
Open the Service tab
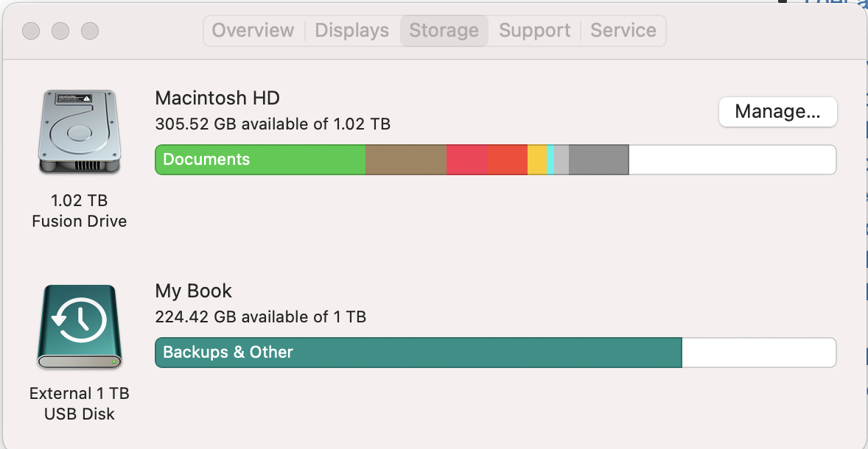[623, 30]
